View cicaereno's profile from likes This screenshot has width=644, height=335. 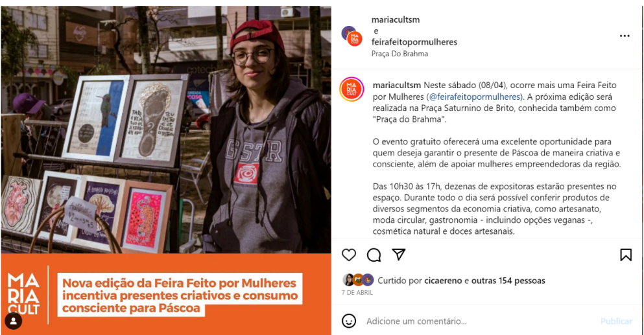pyautogui.click(x=443, y=281)
